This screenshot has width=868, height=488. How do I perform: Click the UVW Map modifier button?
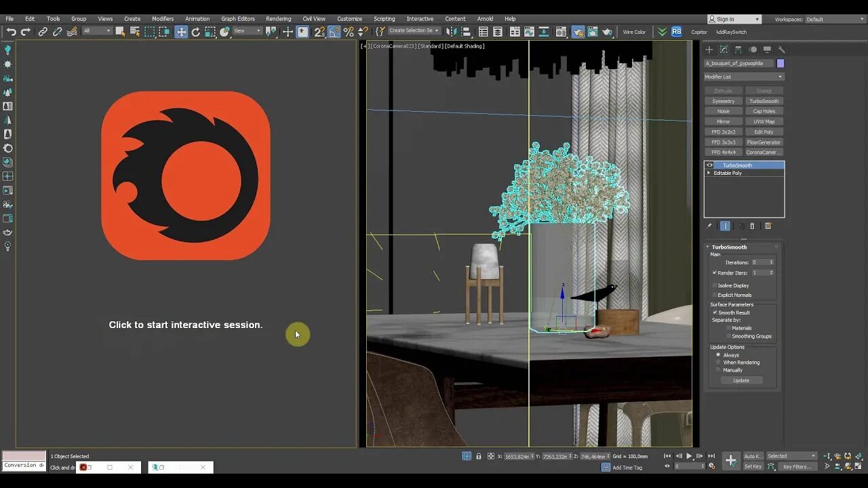point(764,121)
